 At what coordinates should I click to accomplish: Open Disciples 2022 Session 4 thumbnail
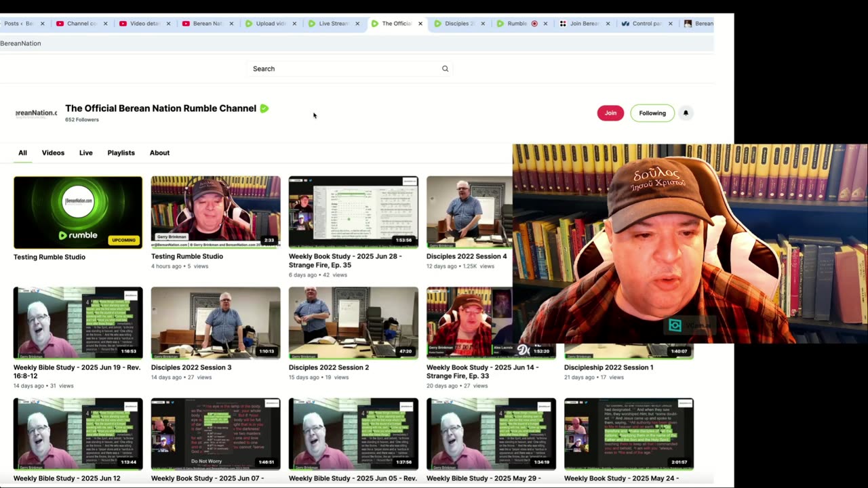pos(469,212)
